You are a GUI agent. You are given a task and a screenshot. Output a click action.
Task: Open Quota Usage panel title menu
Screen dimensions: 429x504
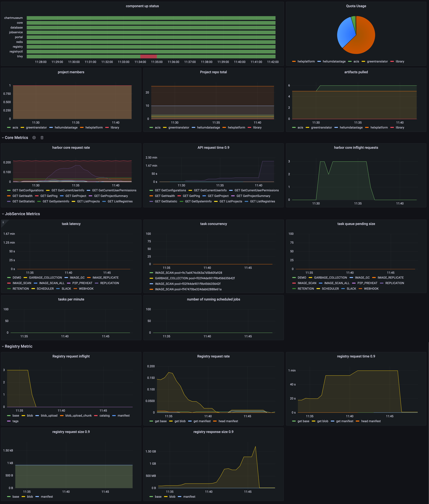356,6
